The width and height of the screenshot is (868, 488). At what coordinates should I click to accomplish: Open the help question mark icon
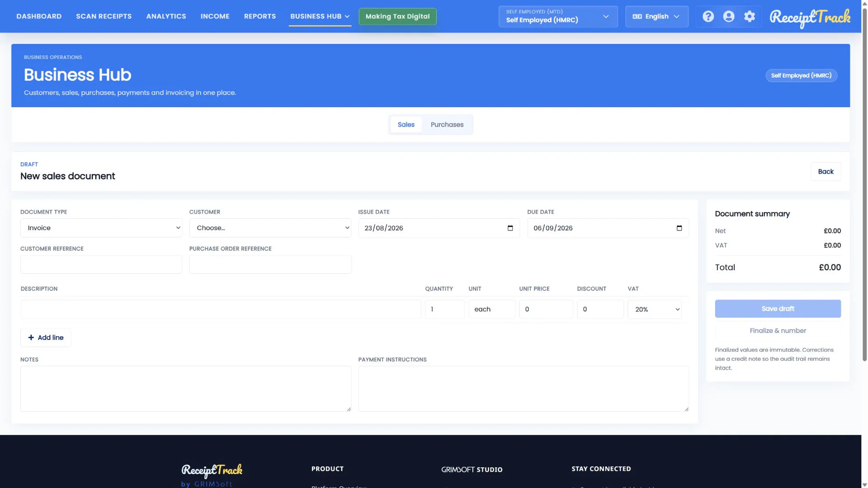708,16
